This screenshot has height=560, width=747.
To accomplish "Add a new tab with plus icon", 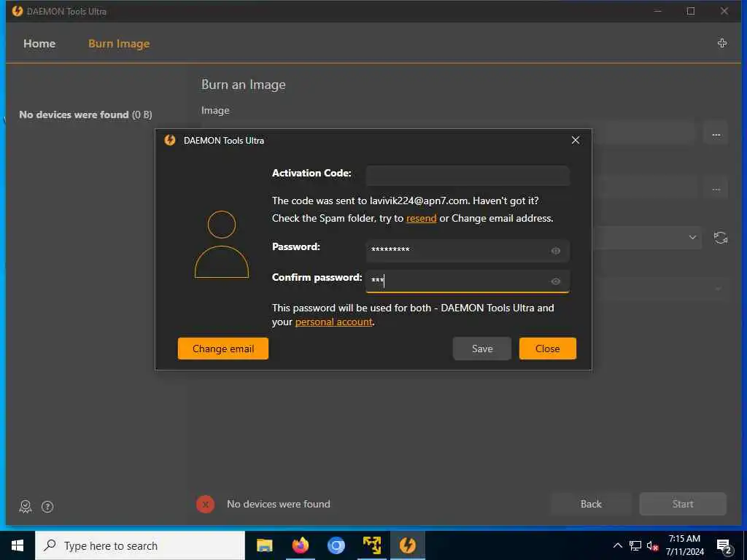I will pyautogui.click(x=721, y=43).
